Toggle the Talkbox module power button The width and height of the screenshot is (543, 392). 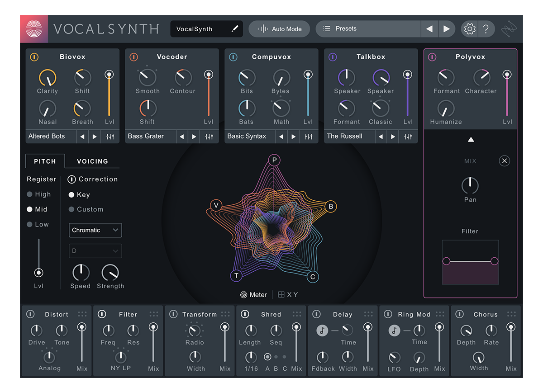(x=333, y=57)
